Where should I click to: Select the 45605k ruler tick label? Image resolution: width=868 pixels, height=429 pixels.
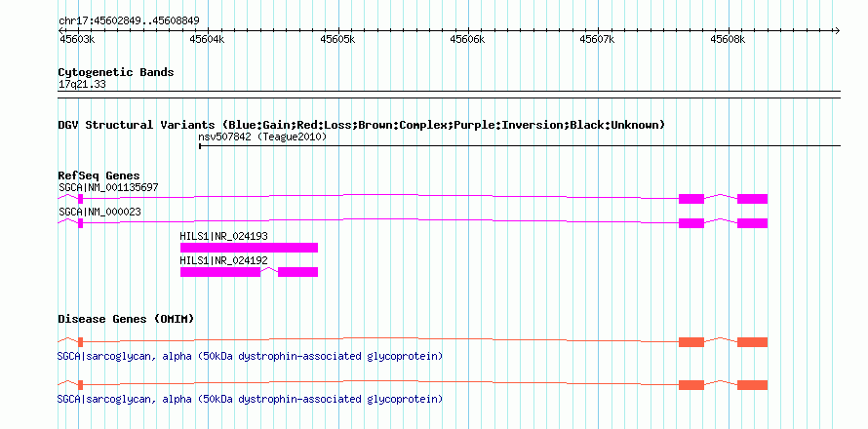337,39
